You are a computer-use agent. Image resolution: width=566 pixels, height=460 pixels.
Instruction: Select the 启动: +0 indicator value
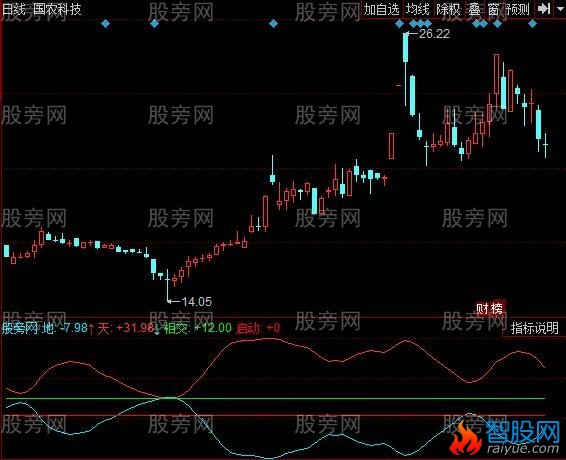pyautogui.click(x=258, y=328)
